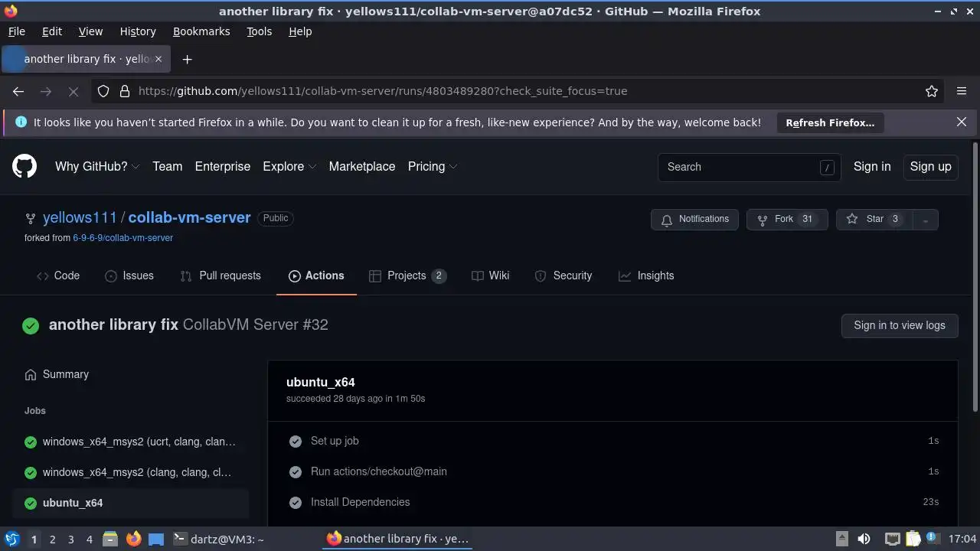Open the yellows111 user profile link
Image resolution: width=980 pixels, height=551 pixels.
[80, 217]
